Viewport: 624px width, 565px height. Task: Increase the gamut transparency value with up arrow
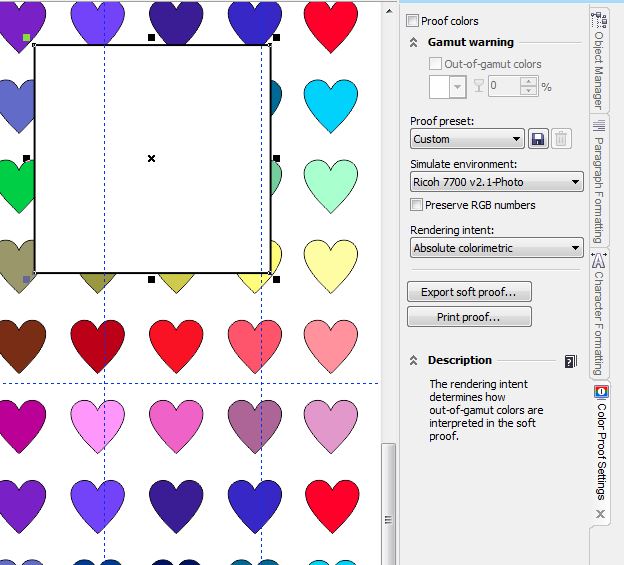point(528,82)
